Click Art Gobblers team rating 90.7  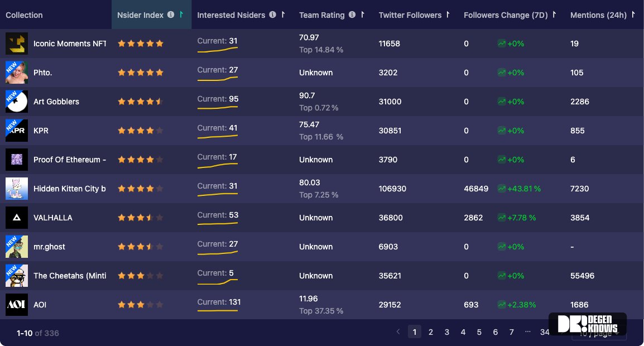[x=307, y=95]
